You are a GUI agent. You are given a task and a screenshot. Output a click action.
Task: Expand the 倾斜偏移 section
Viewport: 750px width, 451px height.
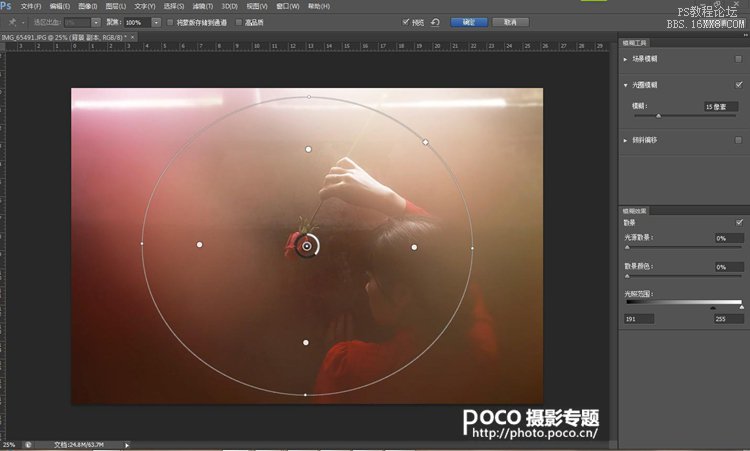(625, 141)
